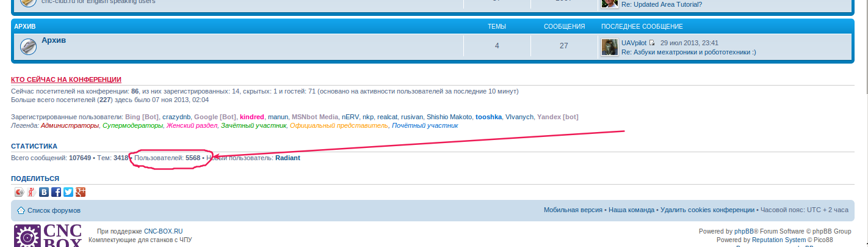868x247 pixels.
Task: Open the Архив forum link
Action: coord(54,40)
